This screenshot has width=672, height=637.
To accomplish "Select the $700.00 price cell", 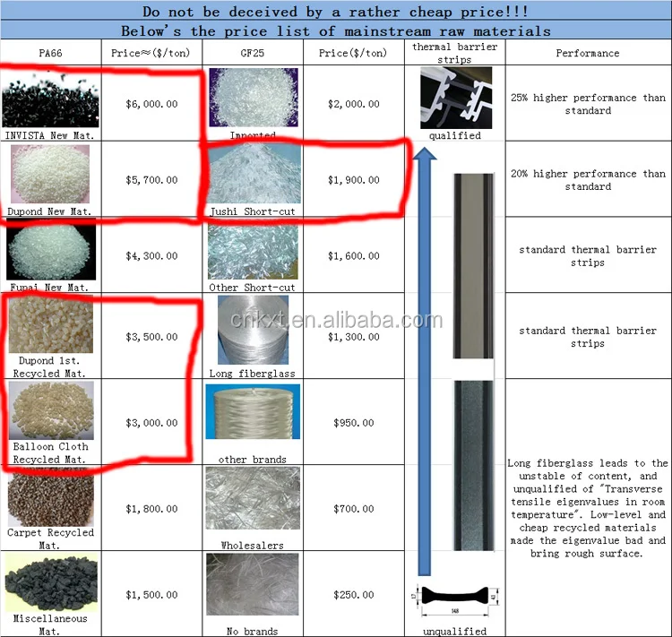I will coord(354,509).
